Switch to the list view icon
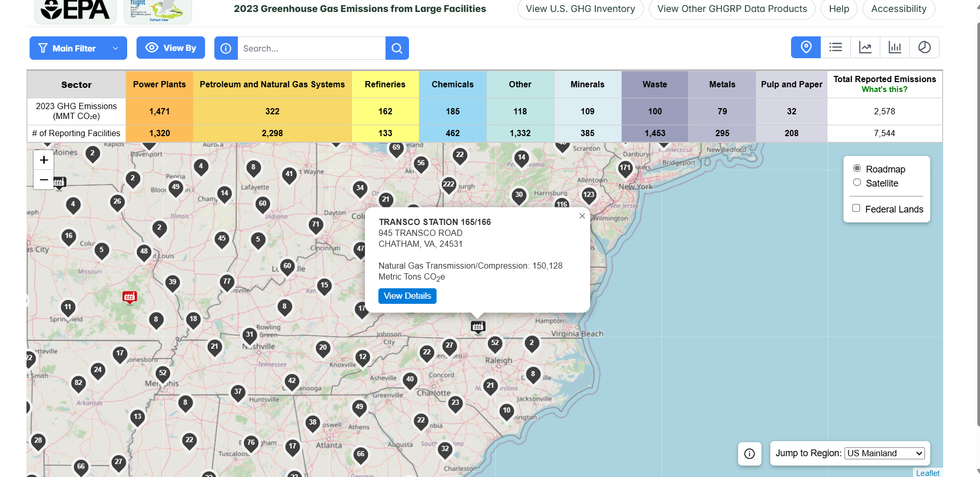The height and width of the screenshot is (477, 980). click(x=835, y=47)
